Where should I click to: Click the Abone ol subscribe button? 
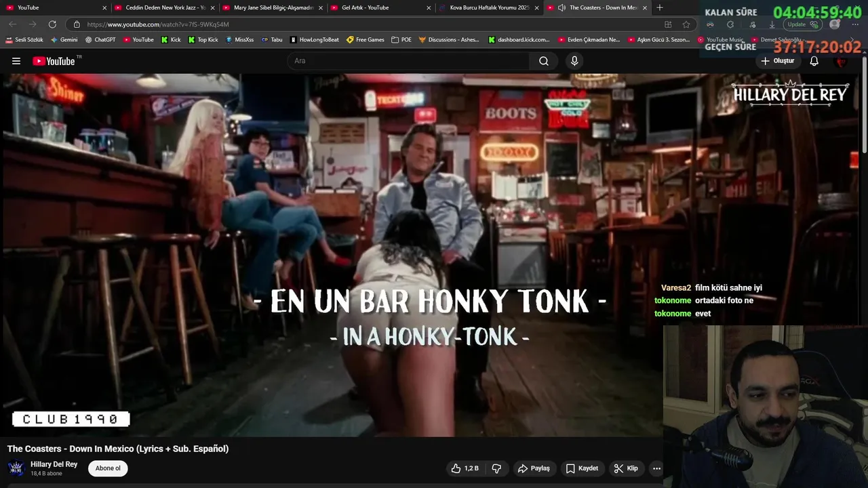(108, 468)
